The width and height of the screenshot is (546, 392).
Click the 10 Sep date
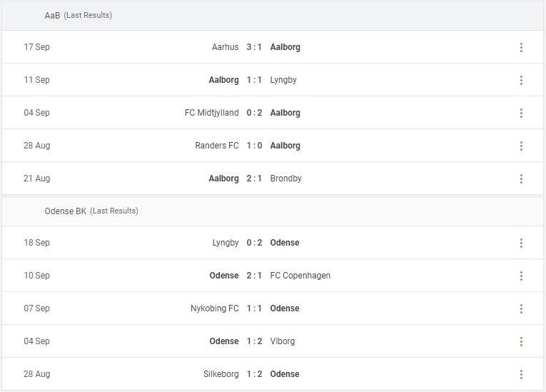[x=36, y=276]
